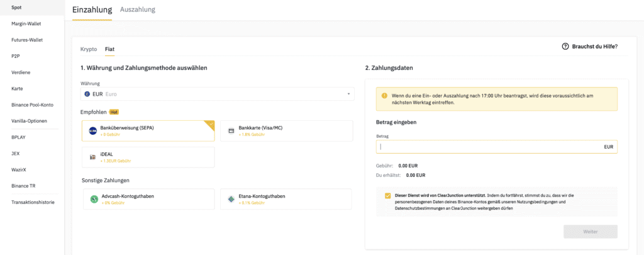
Task: Click the '+ 0 Gebühr' SEPA fee text
Action: [x=111, y=135]
